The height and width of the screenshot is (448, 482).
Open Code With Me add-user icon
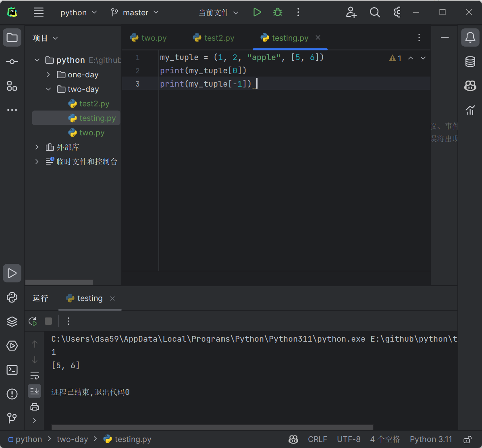[x=351, y=12]
